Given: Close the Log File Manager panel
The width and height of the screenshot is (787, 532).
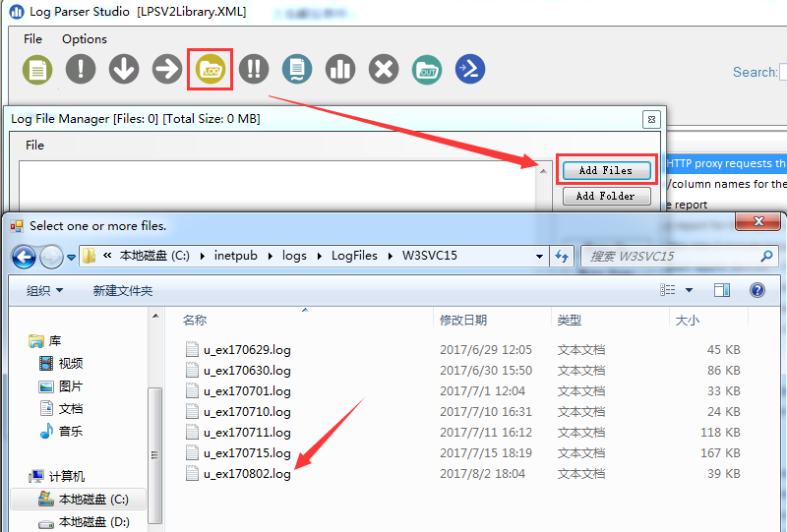Looking at the screenshot, I should 651,119.
